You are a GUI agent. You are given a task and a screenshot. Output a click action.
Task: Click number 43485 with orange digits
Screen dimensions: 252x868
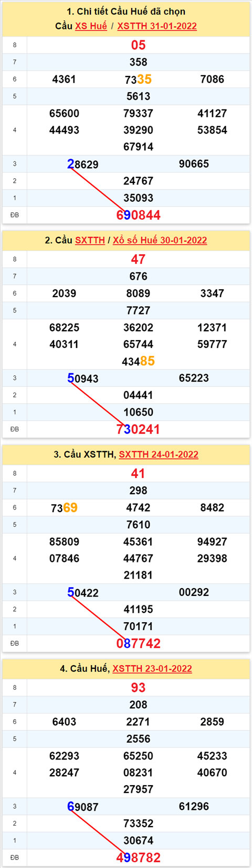(138, 361)
